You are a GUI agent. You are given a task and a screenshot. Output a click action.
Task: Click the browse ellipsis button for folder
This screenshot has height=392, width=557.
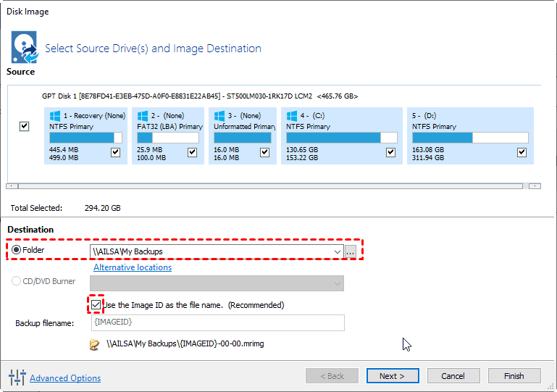coord(351,251)
